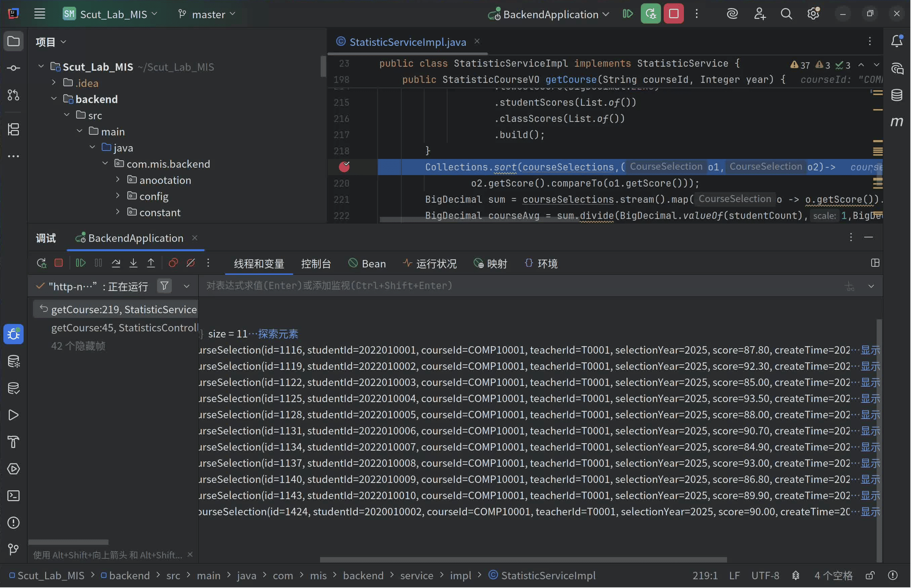Expand the anootation package folder
The width and height of the screenshot is (911, 588).
[x=118, y=180]
